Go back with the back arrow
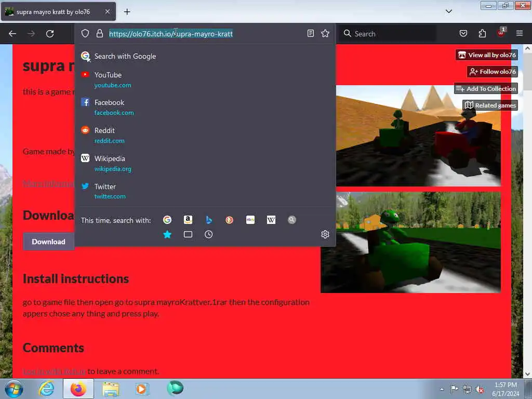This screenshot has width=532, height=399. click(x=12, y=34)
